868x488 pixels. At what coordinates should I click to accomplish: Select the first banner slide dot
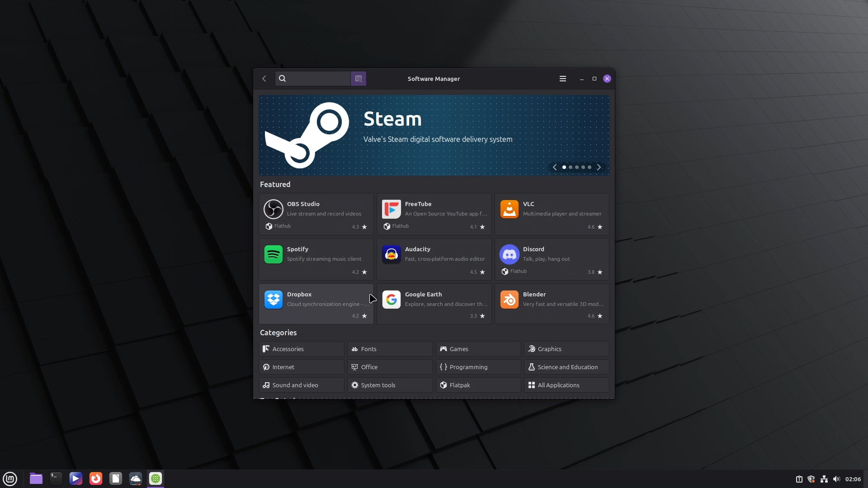(x=564, y=167)
